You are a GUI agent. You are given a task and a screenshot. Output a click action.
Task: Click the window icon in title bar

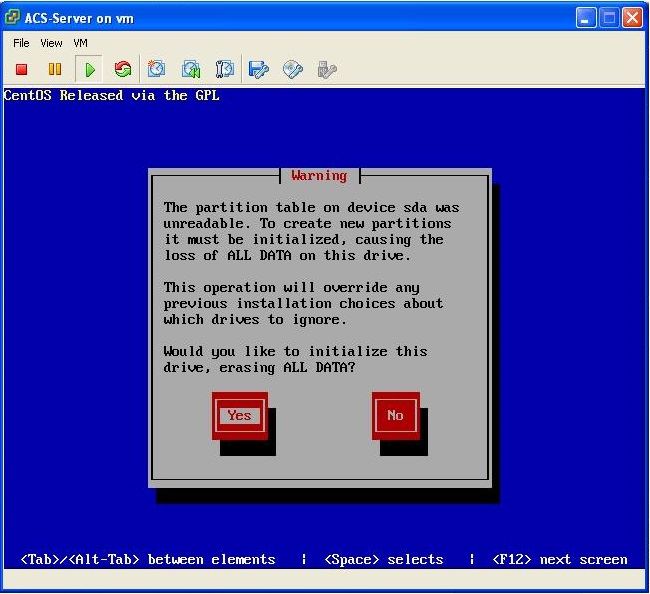point(14,18)
